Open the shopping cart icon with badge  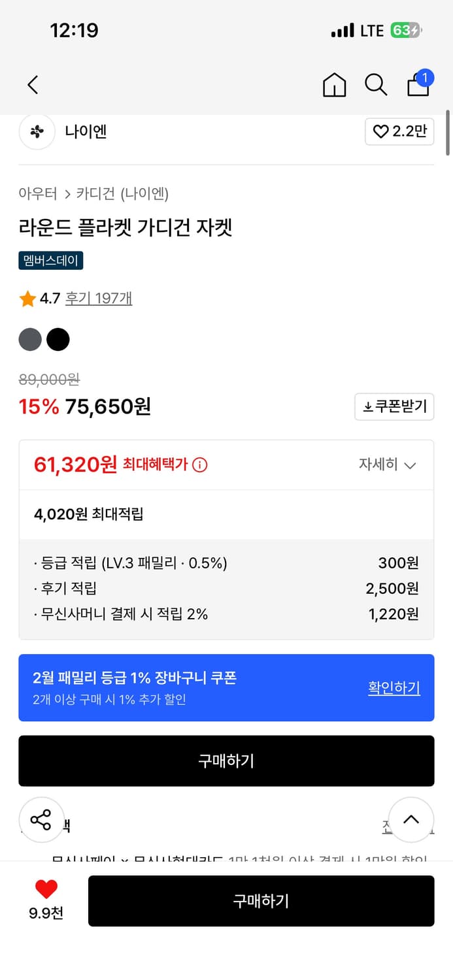click(418, 84)
